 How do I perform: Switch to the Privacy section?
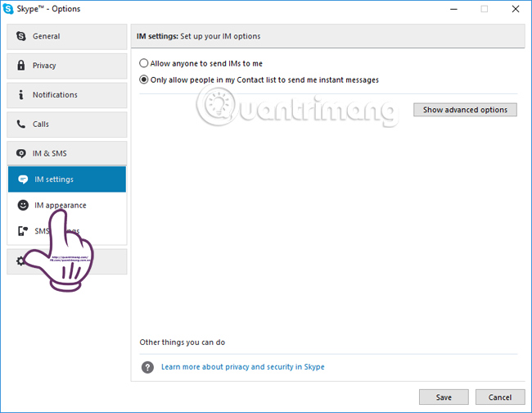[67, 66]
